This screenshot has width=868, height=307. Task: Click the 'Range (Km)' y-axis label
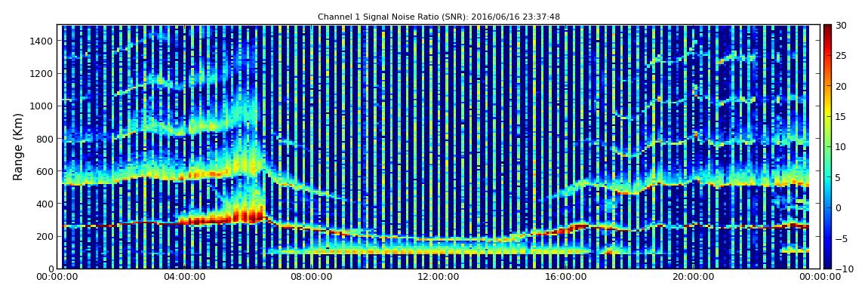[x=18, y=146]
